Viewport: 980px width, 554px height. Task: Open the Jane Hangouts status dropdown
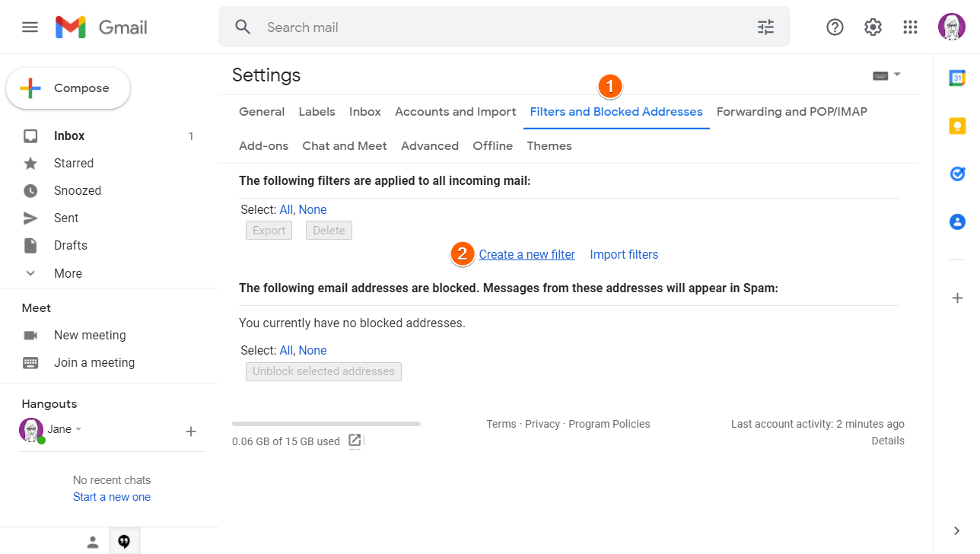pyautogui.click(x=78, y=429)
